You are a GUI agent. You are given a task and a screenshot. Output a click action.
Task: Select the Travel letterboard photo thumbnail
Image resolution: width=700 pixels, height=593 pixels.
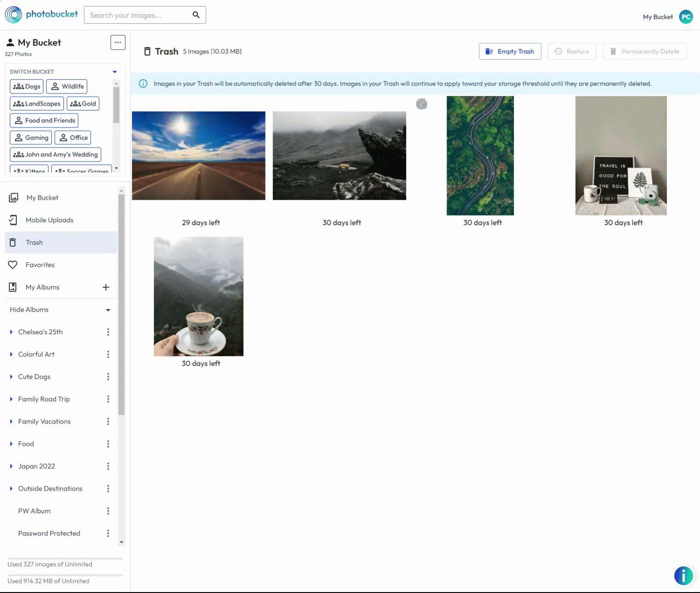point(621,155)
